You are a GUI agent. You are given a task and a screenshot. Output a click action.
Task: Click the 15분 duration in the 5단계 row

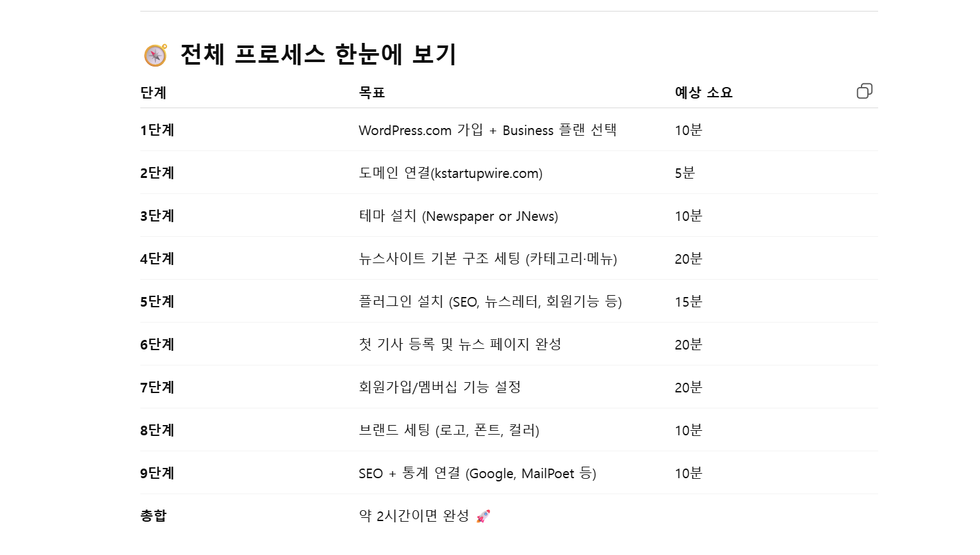pyautogui.click(x=689, y=302)
